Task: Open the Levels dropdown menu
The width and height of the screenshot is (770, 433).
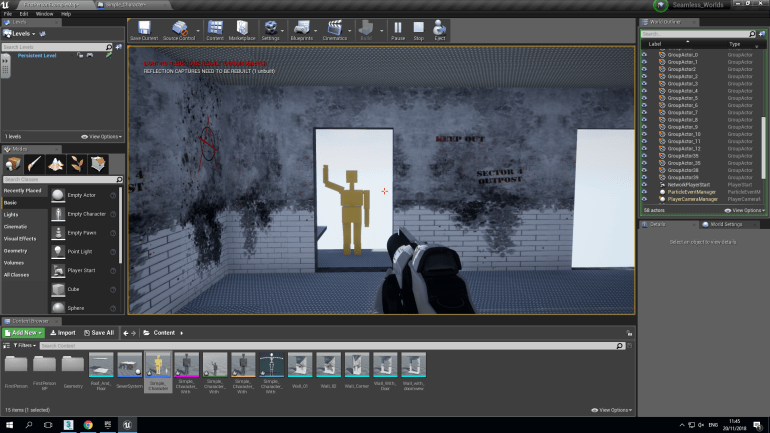Action: pyautogui.click(x=20, y=34)
